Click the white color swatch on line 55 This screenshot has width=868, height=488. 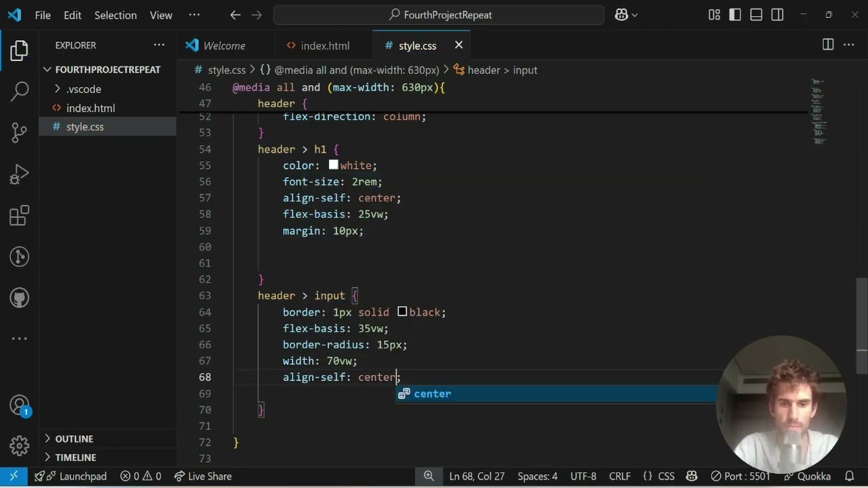coord(334,165)
